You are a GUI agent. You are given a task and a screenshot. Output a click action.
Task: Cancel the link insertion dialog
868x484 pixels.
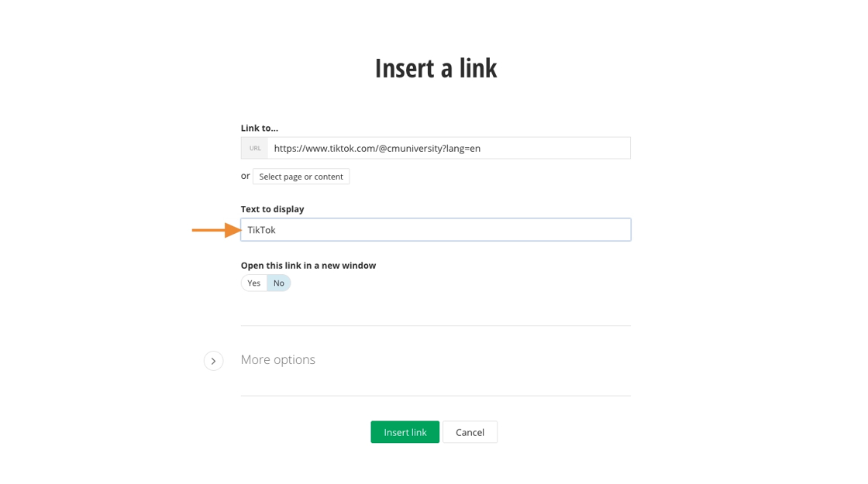[470, 432]
